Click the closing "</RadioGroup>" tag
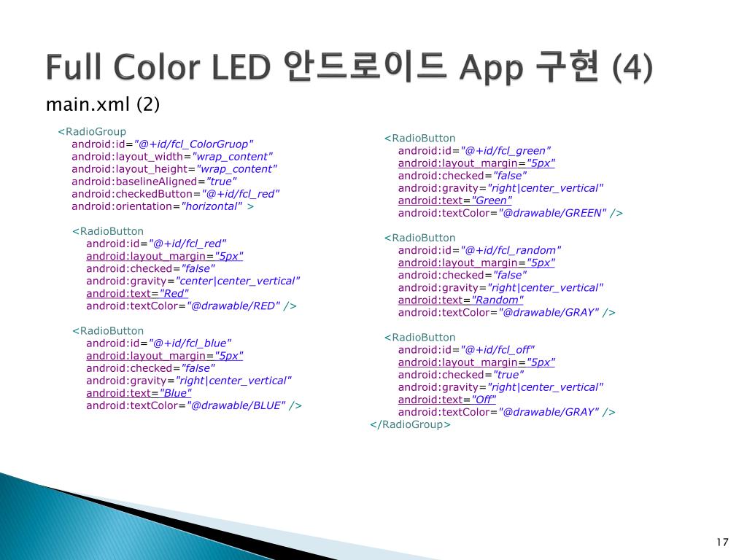The height and width of the screenshot is (560, 747). click(410, 424)
